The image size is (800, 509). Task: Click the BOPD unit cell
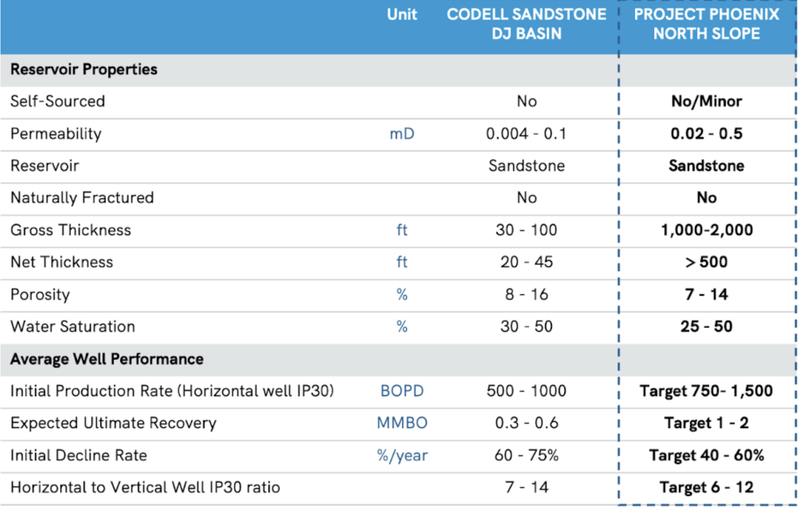402,391
